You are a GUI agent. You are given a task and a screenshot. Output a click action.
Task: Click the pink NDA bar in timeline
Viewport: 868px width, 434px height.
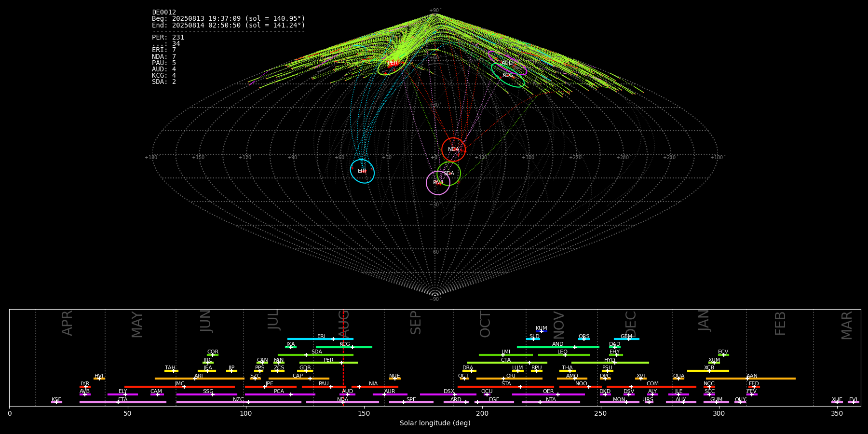pos(343,402)
